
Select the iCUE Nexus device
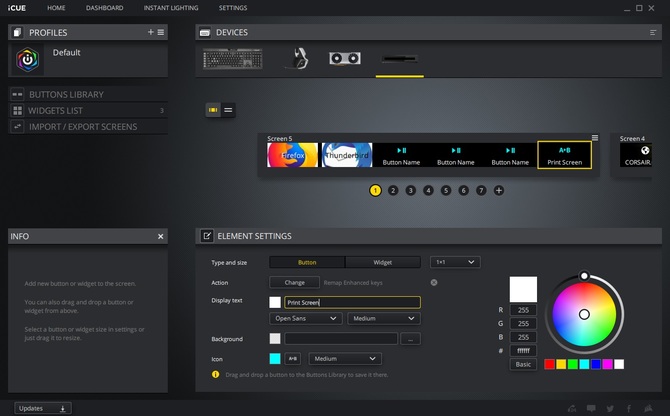tap(400, 59)
